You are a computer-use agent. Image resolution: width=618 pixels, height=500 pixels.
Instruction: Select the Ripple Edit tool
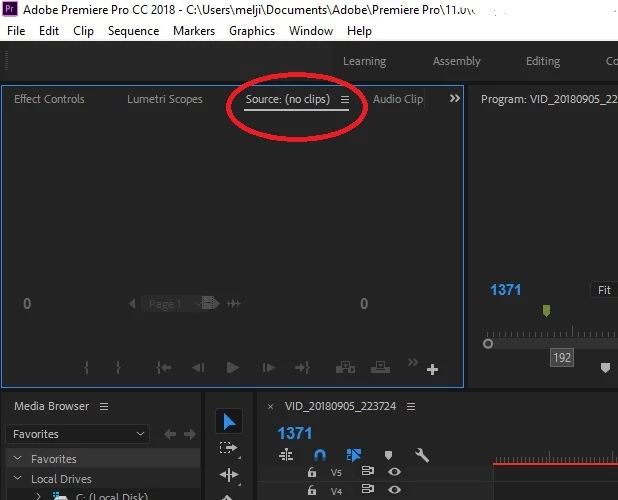pos(229,475)
